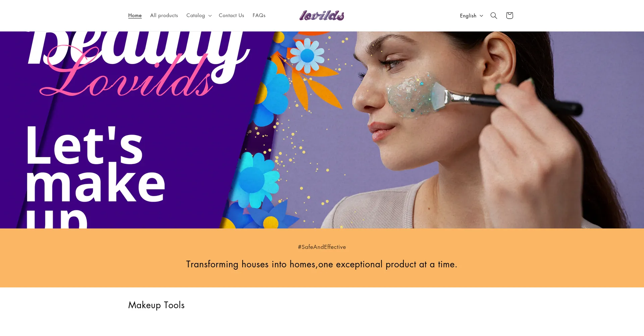Open the shopping cart icon

pos(509,15)
